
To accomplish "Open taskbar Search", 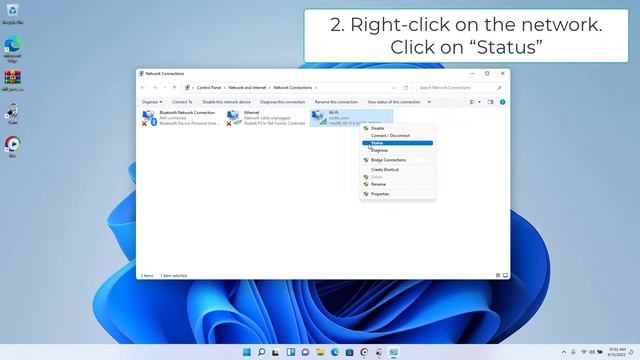I will 262,352.
